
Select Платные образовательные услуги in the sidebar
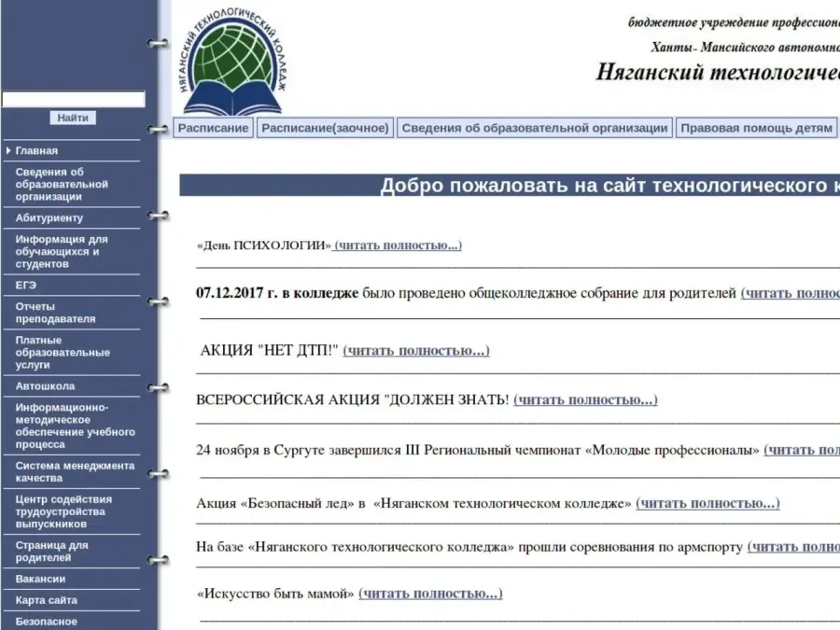(62, 353)
